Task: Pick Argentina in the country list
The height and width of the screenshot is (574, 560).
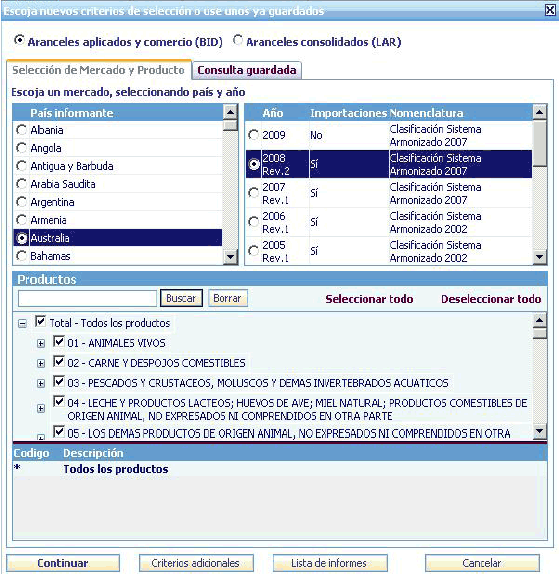Action: tap(21, 202)
